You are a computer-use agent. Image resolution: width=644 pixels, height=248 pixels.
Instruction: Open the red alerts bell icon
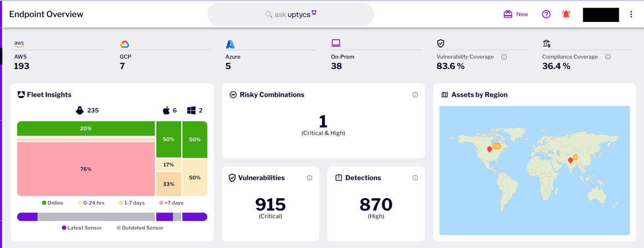[566, 14]
